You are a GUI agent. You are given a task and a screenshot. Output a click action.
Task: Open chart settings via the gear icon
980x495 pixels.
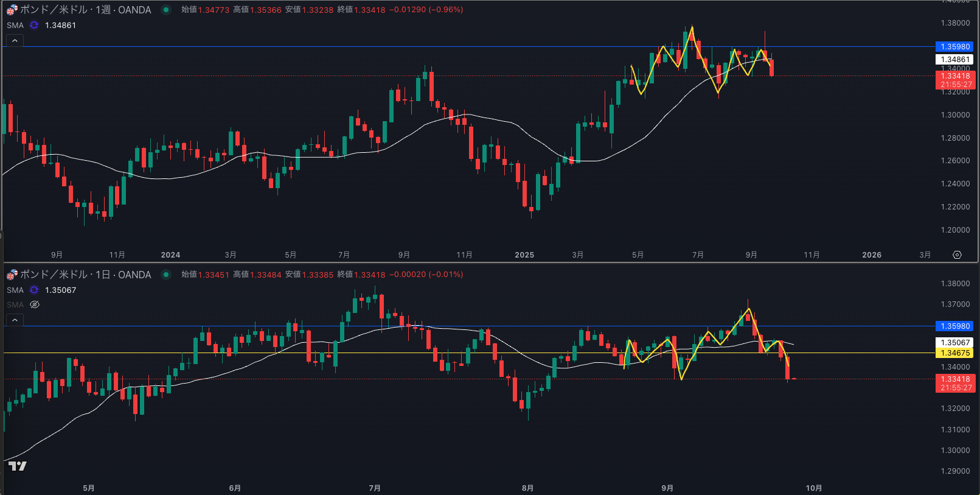coord(957,255)
